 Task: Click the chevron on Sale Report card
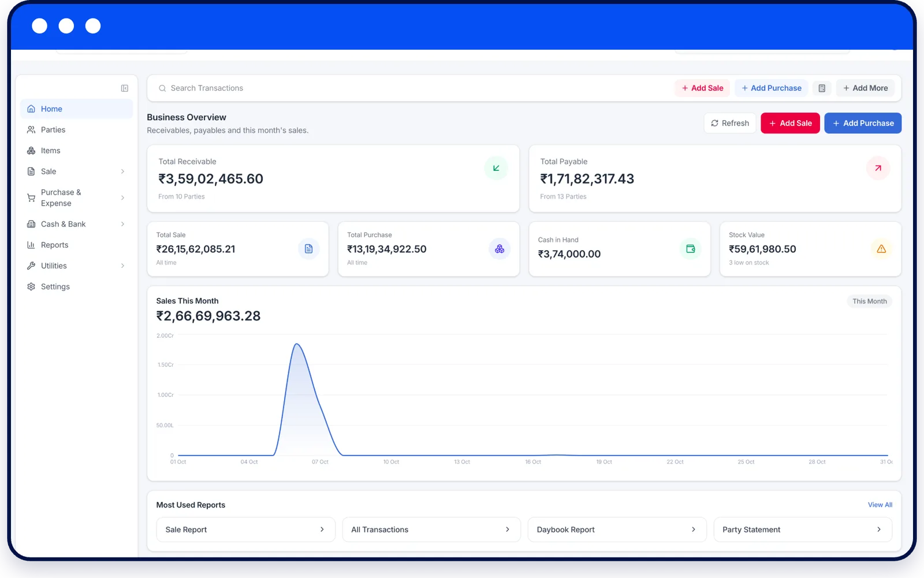click(322, 529)
